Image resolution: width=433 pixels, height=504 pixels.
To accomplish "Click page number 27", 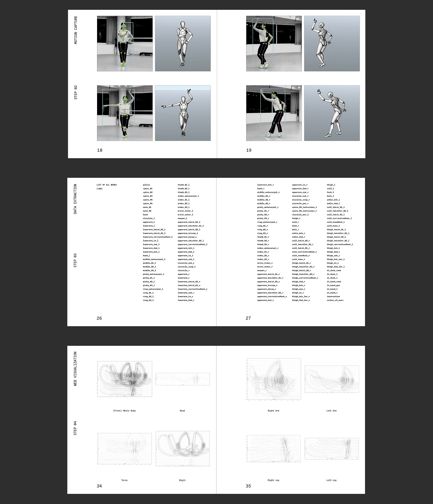I will point(248,318).
